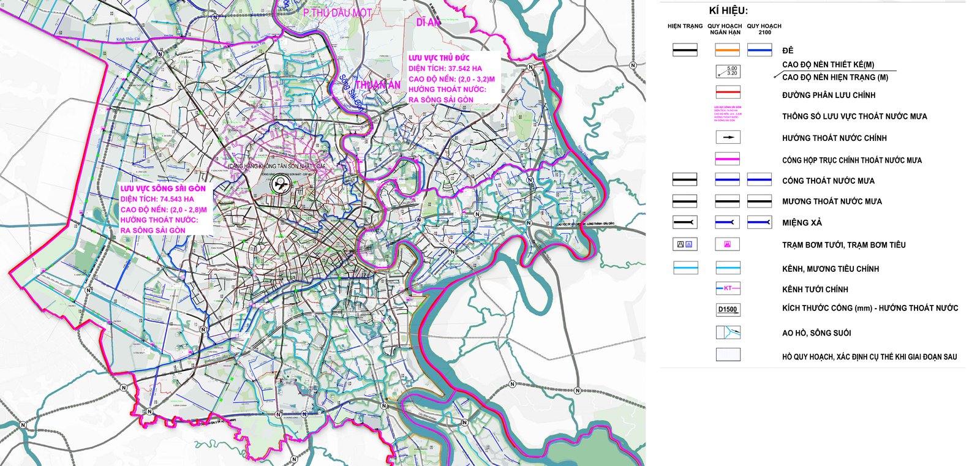Select the KT irrigation canal symbol
Image resolution: width=980 pixels, height=466 pixels.
tap(728, 288)
